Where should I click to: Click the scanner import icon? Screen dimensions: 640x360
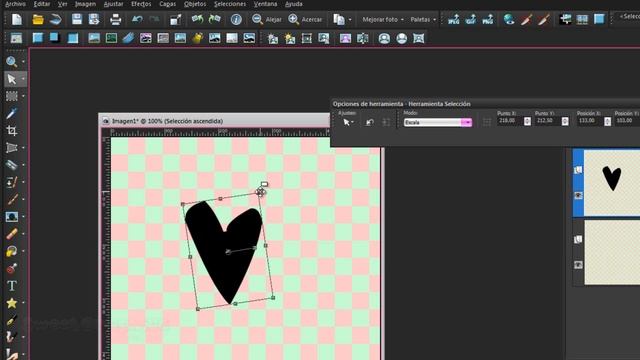click(56, 19)
